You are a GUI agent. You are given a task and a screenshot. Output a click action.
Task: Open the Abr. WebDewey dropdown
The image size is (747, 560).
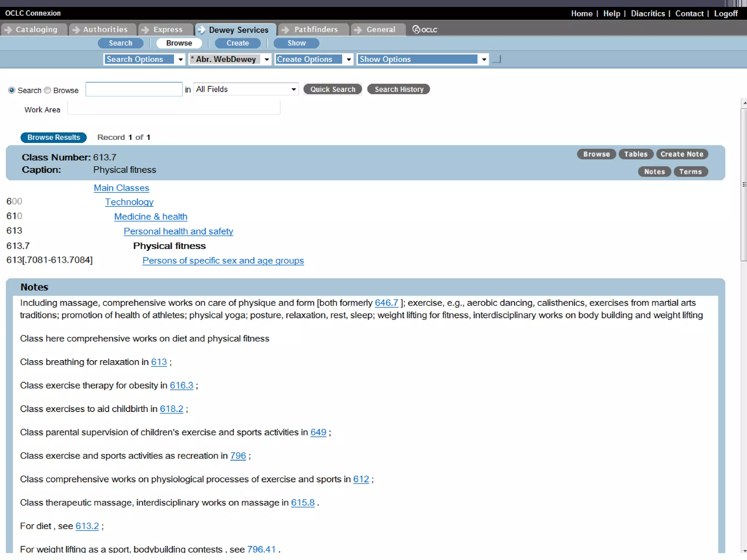[267, 59]
